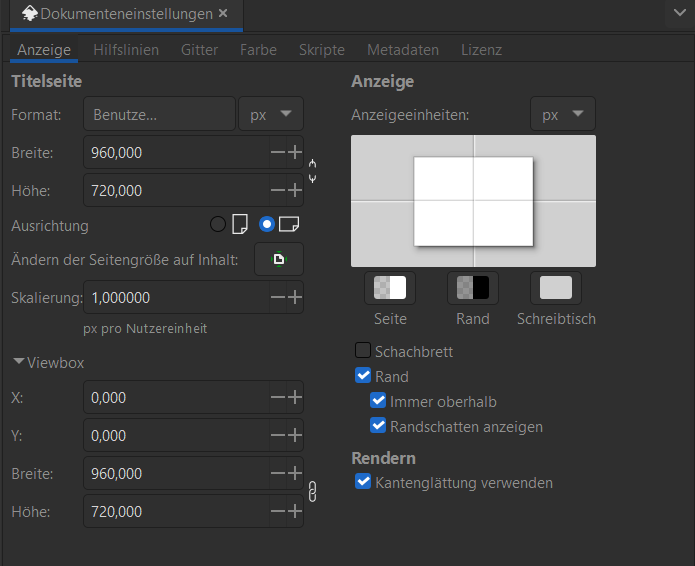This screenshot has width=695, height=566.
Task: Click the Skalierung 1,000000 field
Action: [x=176, y=297]
